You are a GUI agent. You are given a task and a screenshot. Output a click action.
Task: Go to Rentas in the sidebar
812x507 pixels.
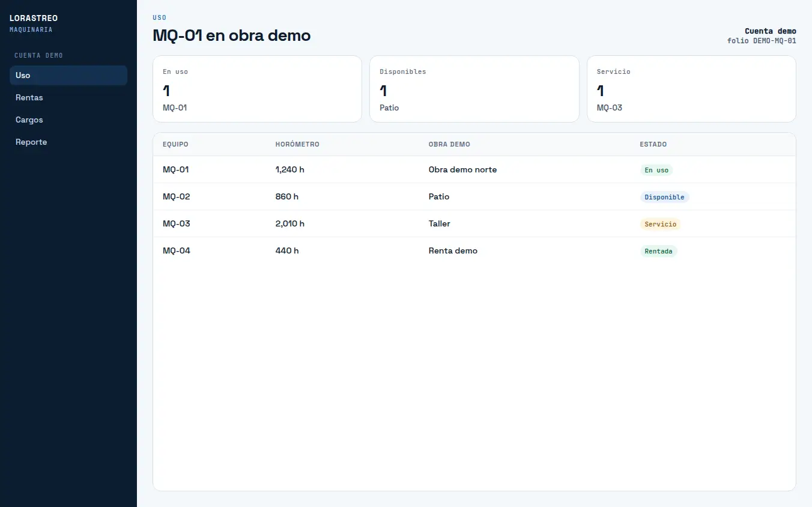point(68,97)
